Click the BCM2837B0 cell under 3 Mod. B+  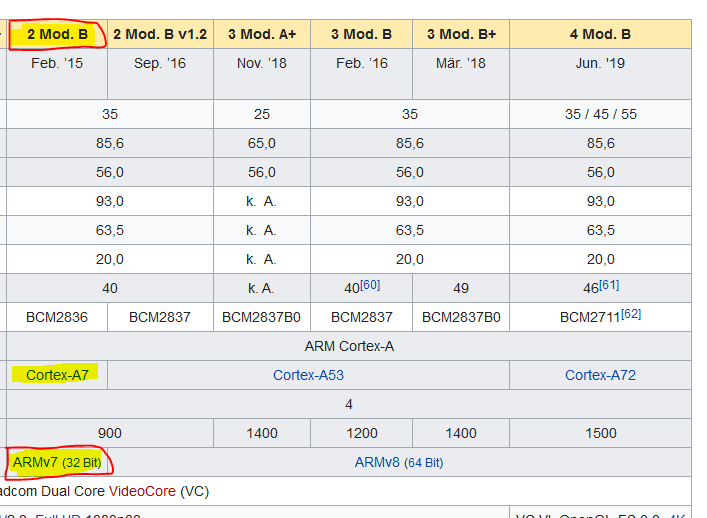tap(461, 317)
